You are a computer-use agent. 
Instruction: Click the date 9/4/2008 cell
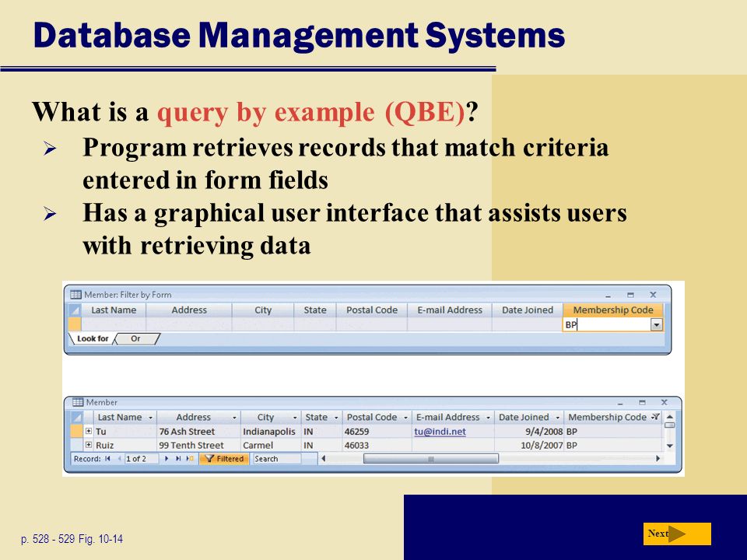[529, 432]
